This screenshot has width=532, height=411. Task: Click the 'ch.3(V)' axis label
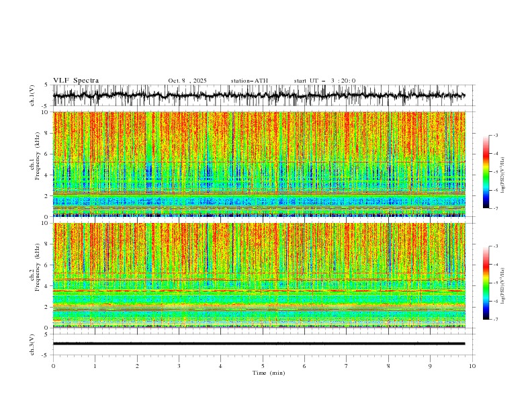tap(32, 345)
